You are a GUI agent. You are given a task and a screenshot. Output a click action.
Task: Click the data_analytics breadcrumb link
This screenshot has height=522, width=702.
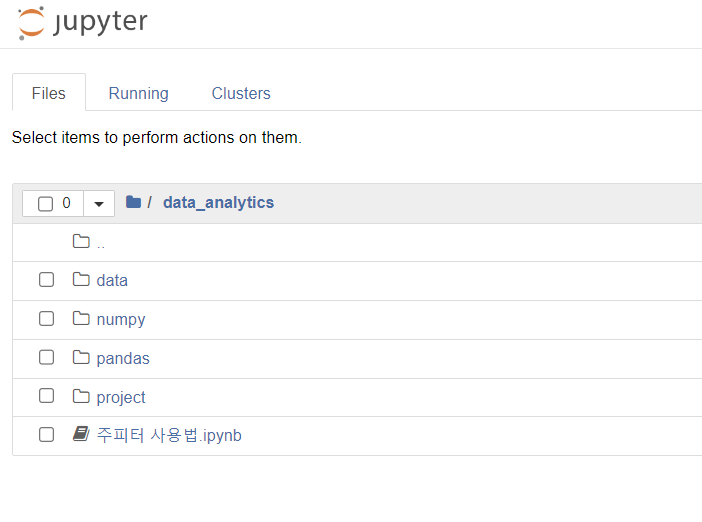(218, 203)
